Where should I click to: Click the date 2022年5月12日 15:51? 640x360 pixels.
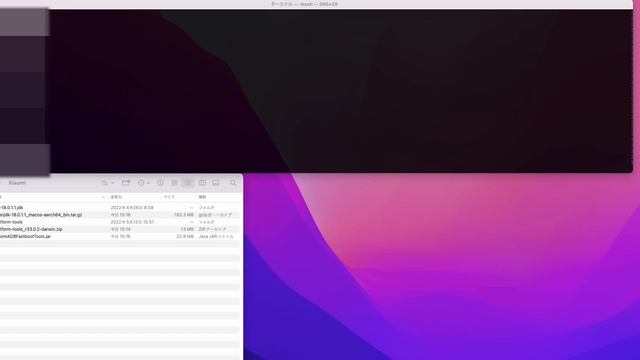pyautogui.click(x=132, y=222)
